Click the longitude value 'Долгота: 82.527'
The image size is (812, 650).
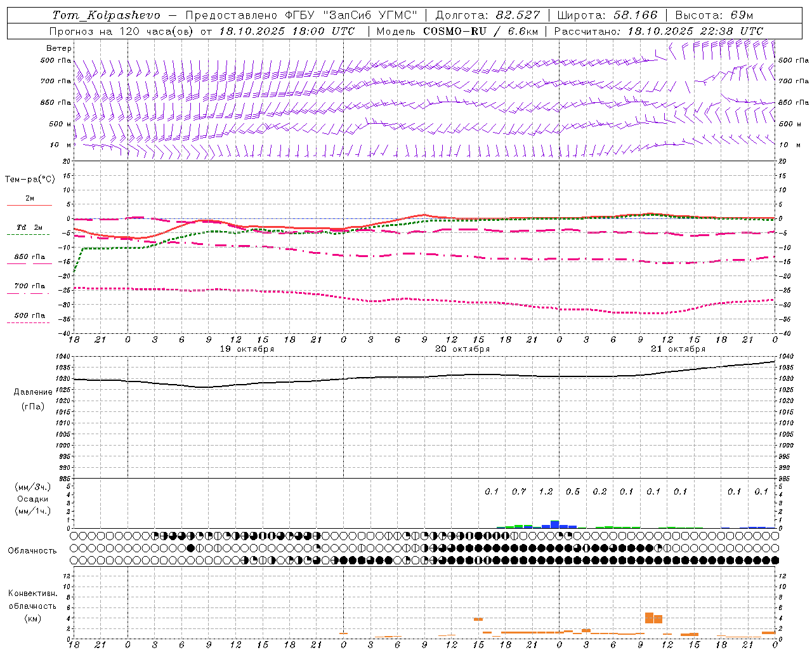[x=488, y=15]
